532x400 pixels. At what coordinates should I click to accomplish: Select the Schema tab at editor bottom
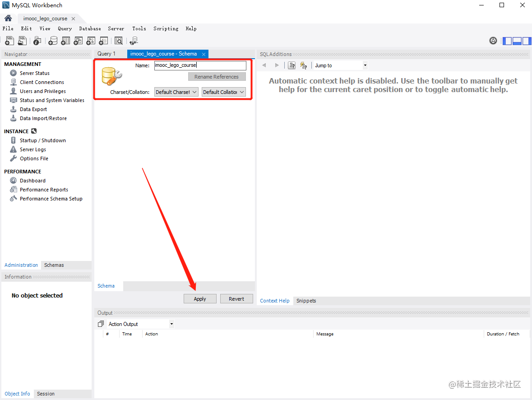tap(106, 286)
